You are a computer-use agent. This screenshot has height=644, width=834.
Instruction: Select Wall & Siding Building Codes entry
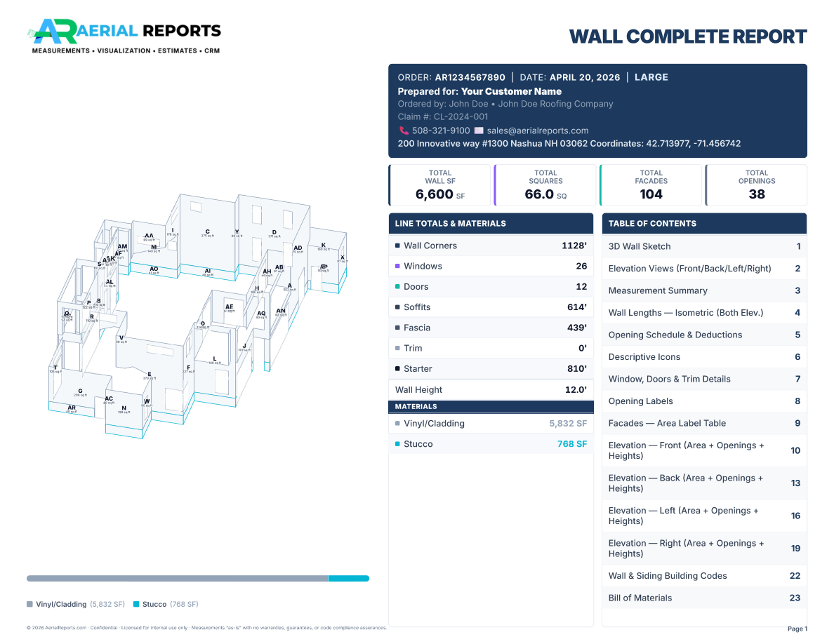click(704, 576)
